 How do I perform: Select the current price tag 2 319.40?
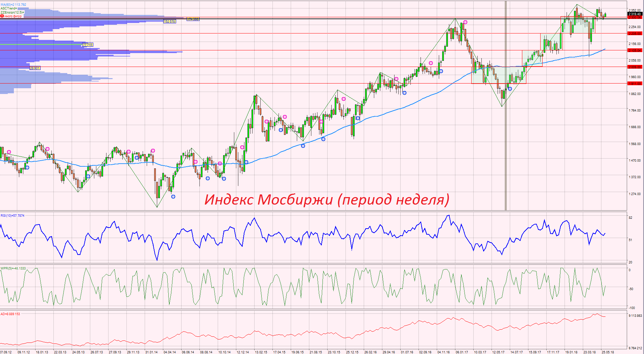[635, 14]
